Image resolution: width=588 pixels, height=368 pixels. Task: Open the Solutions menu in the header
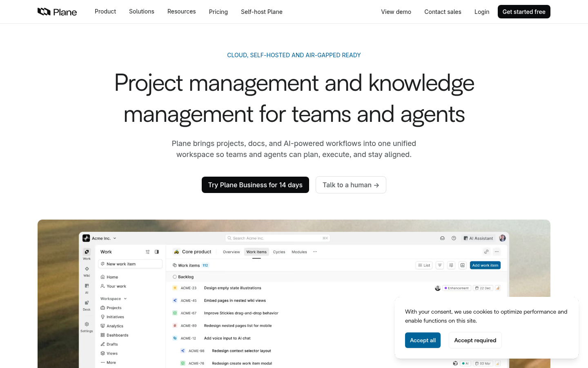point(142,11)
